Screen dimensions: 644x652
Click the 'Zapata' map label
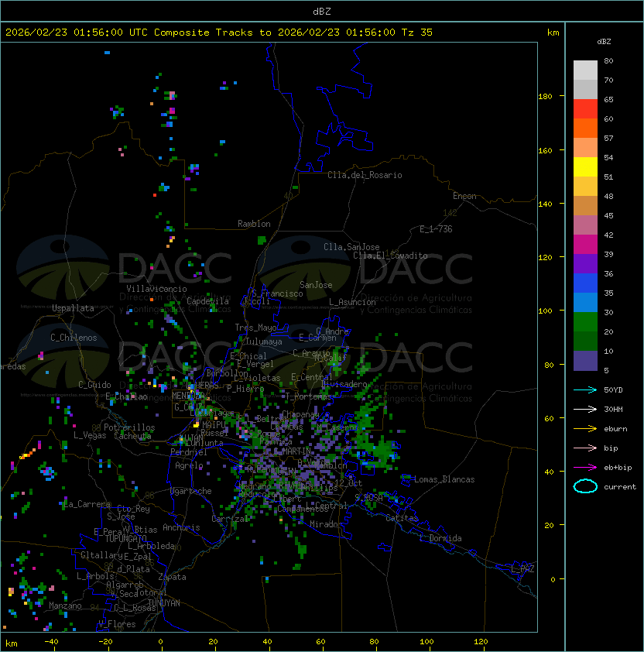(172, 577)
